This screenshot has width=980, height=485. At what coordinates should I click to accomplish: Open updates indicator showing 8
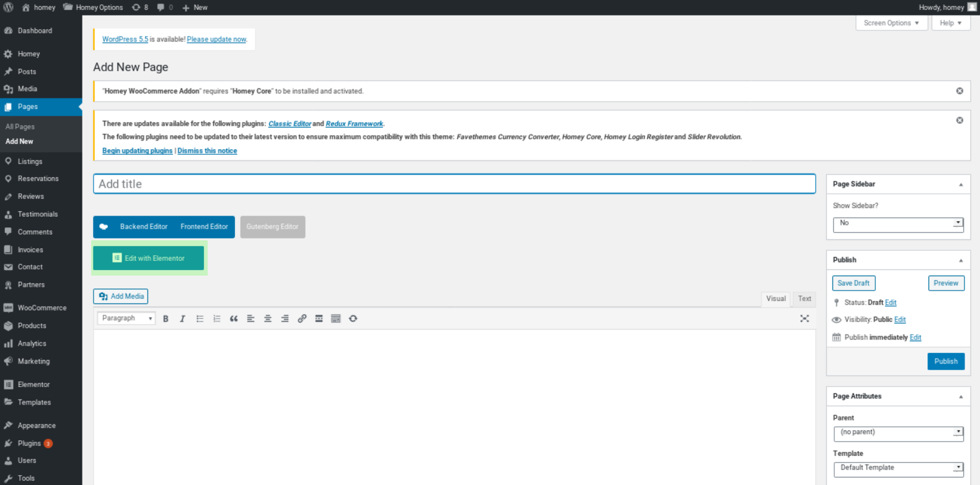click(x=140, y=7)
